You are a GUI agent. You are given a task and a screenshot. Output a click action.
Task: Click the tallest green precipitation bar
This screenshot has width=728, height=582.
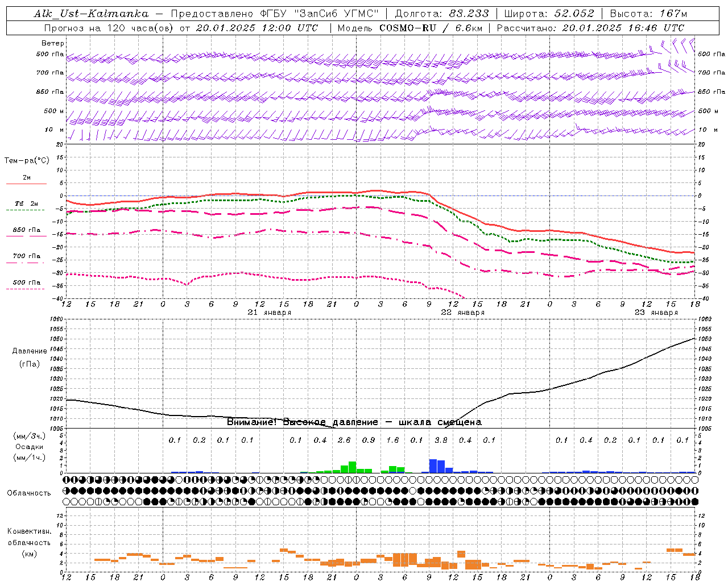pyautogui.click(x=352, y=467)
